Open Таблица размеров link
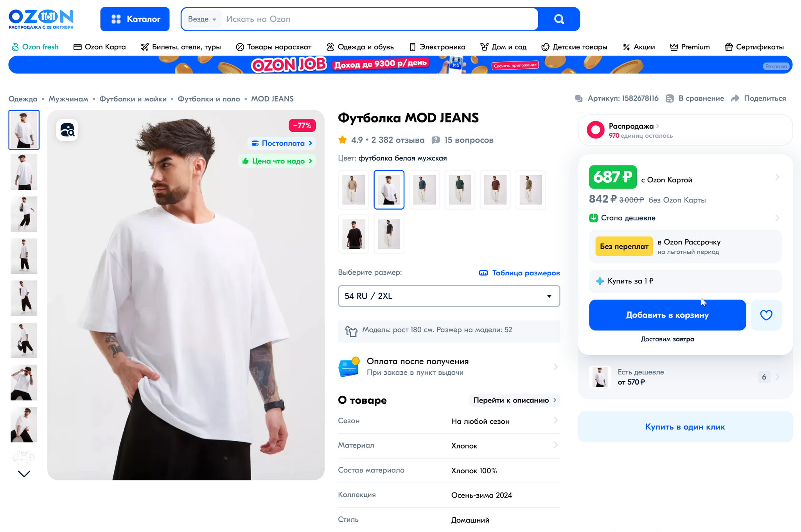 (519, 272)
